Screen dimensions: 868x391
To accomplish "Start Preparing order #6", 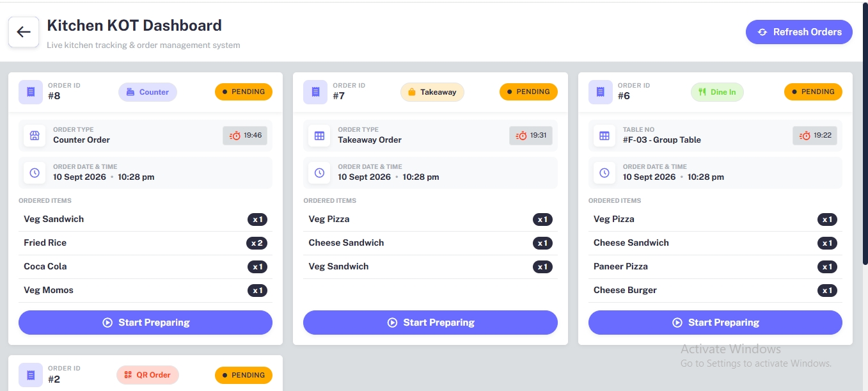I will 715,323.
